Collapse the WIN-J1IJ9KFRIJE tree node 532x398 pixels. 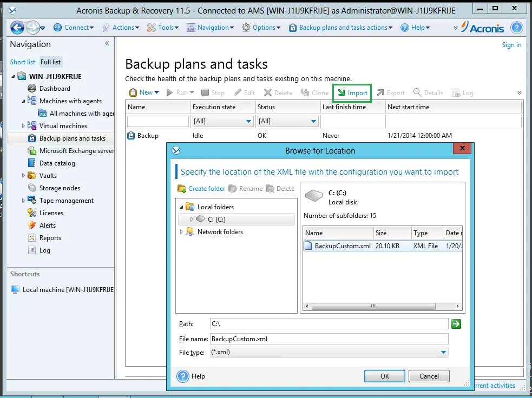[13, 77]
